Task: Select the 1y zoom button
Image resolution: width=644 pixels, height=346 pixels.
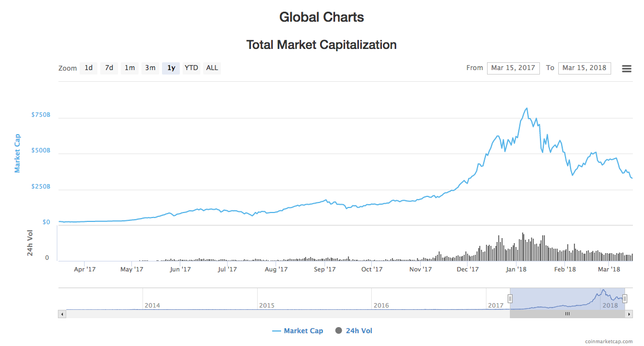Action: click(171, 68)
